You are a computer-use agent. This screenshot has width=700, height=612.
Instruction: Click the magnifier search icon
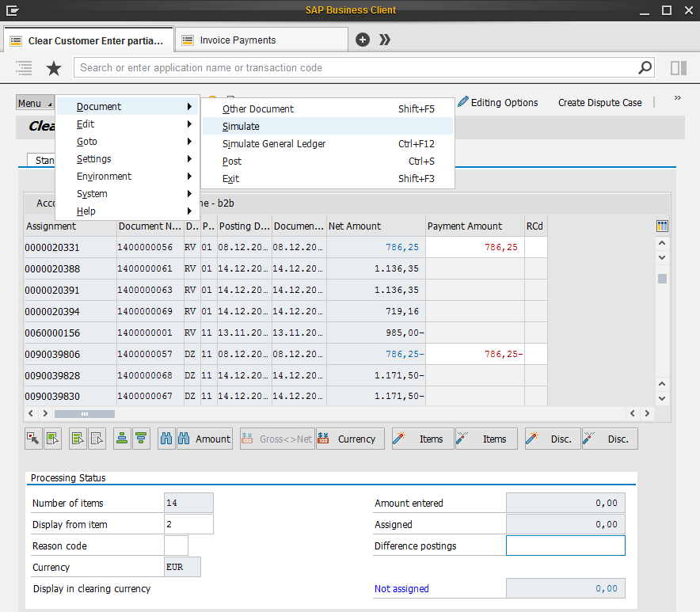pos(645,67)
